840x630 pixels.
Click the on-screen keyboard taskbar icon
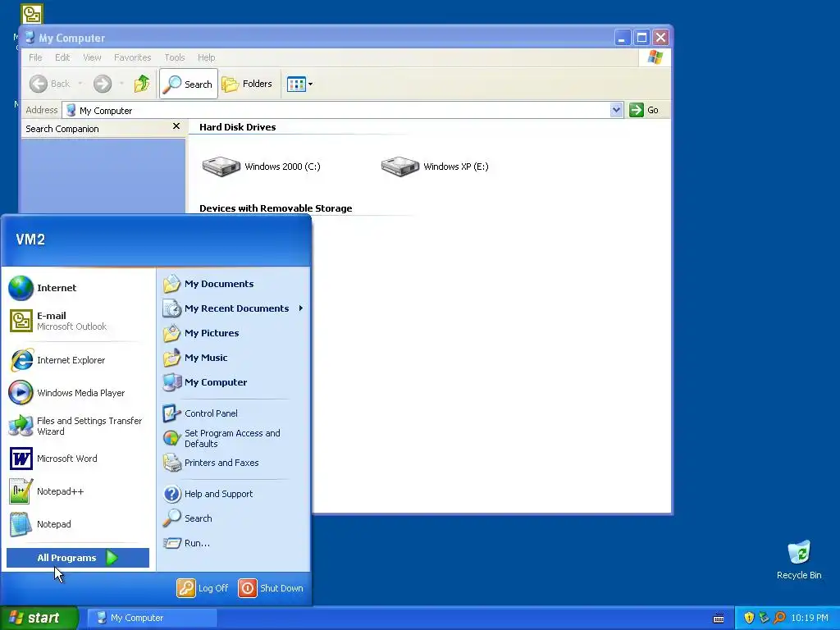pyautogui.click(x=719, y=619)
